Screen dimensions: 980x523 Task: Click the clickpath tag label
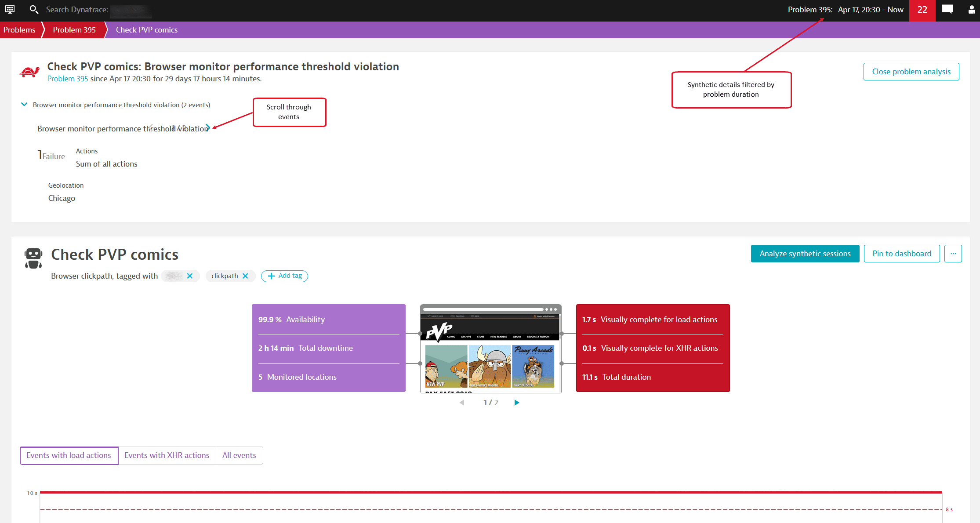click(225, 276)
